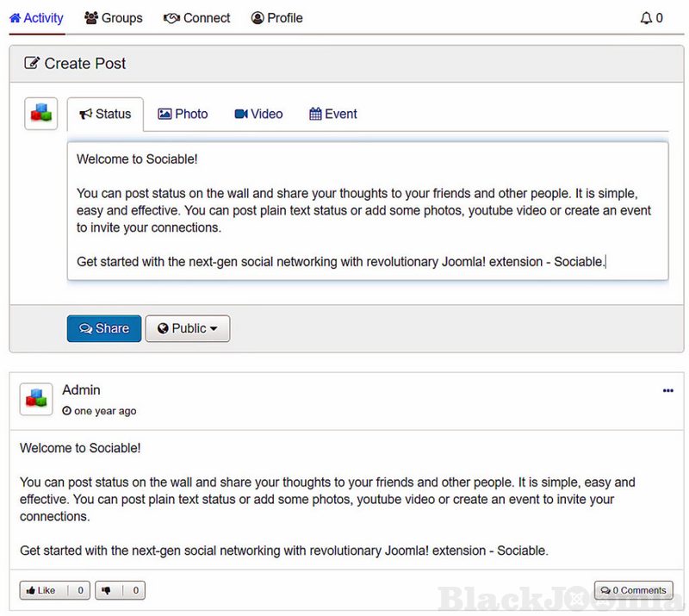689x616 pixels.
Task: Click the thumbs-down dislike icon
Action: pyautogui.click(x=107, y=590)
